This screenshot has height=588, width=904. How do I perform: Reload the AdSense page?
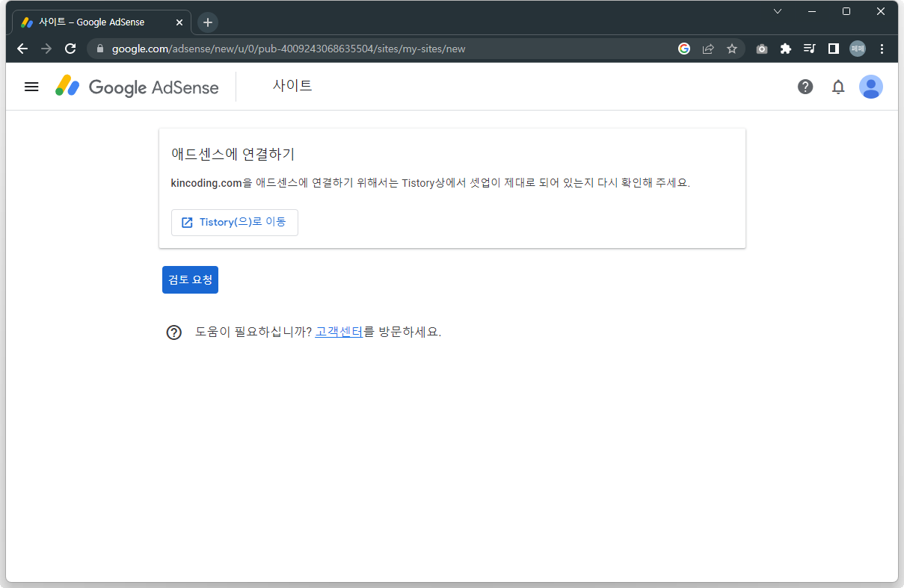pos(70,49)
